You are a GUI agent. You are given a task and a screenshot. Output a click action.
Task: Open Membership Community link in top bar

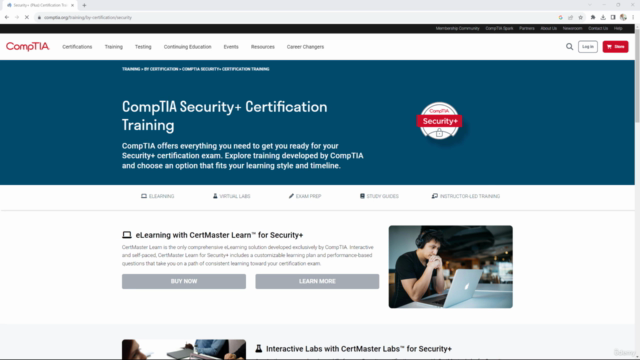[x=457, y=29]
